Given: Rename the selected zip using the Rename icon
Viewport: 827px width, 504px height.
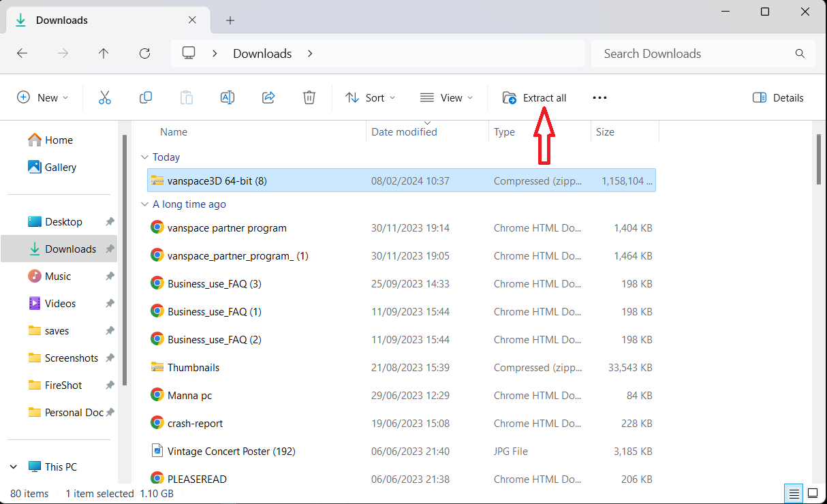Looking at the screenshot, I should 228,97.
